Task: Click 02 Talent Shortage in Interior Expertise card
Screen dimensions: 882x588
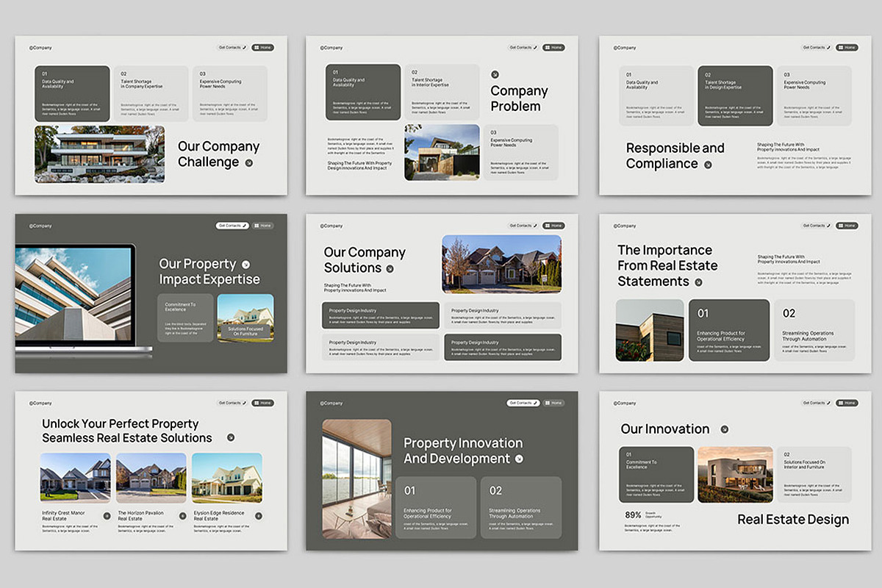Action: coord(442,92)
